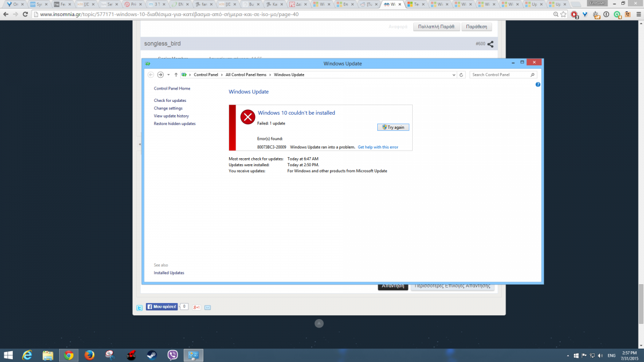Image resolution: width=644 pixels, height=362 pixels.
Task: Click Control Panel taskbar icon
Action: point(193,355)
